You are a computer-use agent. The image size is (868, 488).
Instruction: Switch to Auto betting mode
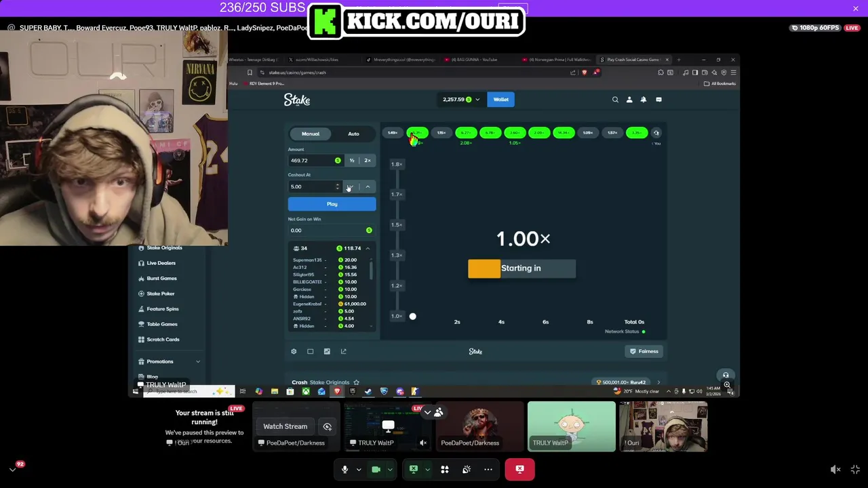pyautogui.click(x=353, y=134)
